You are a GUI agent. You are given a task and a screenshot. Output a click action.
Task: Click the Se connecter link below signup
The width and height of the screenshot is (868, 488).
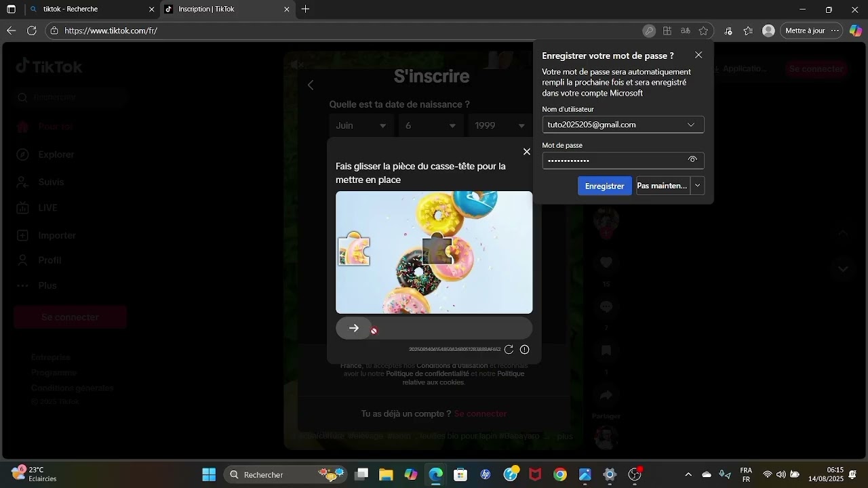pyautogui.click(x=480, y=413)
